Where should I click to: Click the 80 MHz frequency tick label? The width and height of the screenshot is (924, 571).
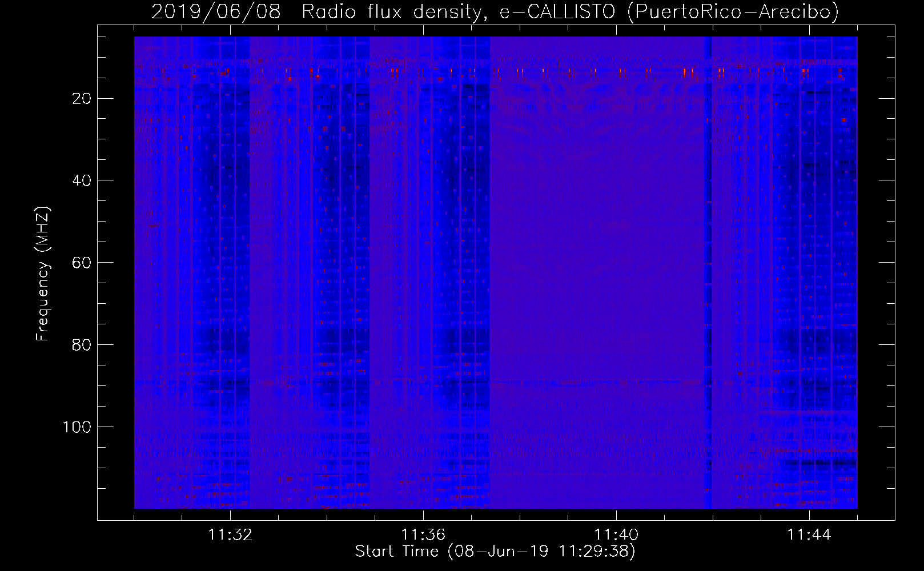pos(82,345)
